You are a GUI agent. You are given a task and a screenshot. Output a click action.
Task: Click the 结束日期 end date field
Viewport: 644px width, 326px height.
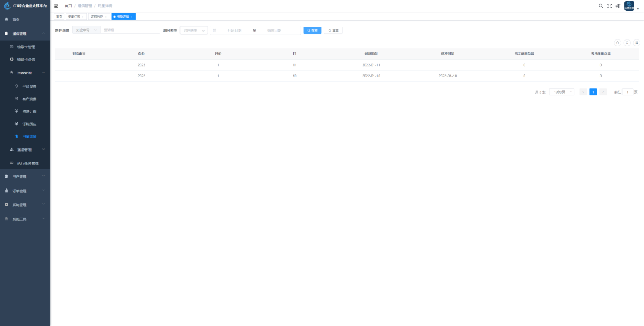tap(274, 30)
